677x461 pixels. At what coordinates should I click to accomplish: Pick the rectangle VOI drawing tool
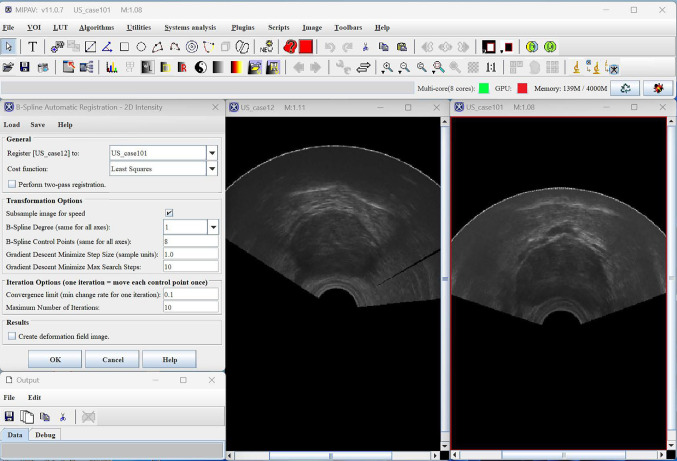click(x=124, y=46)
